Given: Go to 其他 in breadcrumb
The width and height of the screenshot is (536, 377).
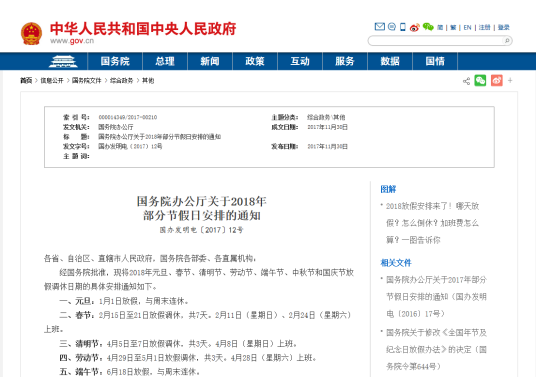Looking at the screenshot, I should pos(148,81).
